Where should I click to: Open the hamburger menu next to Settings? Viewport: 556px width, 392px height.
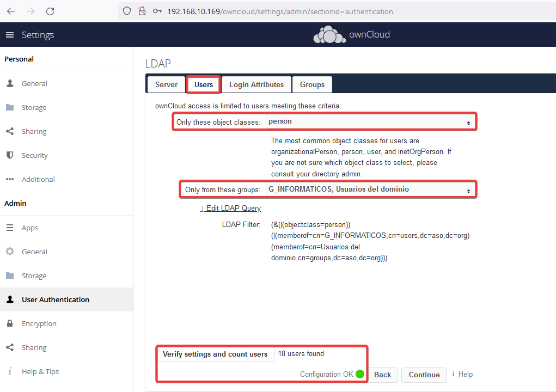9,35
